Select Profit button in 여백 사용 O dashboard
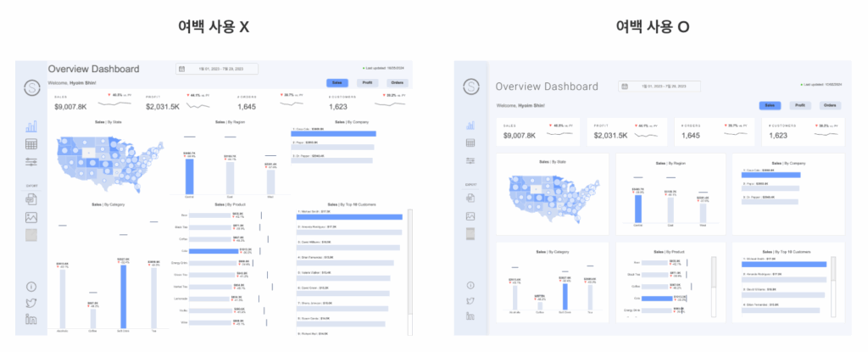868x352 pixels. click(799, 106)
